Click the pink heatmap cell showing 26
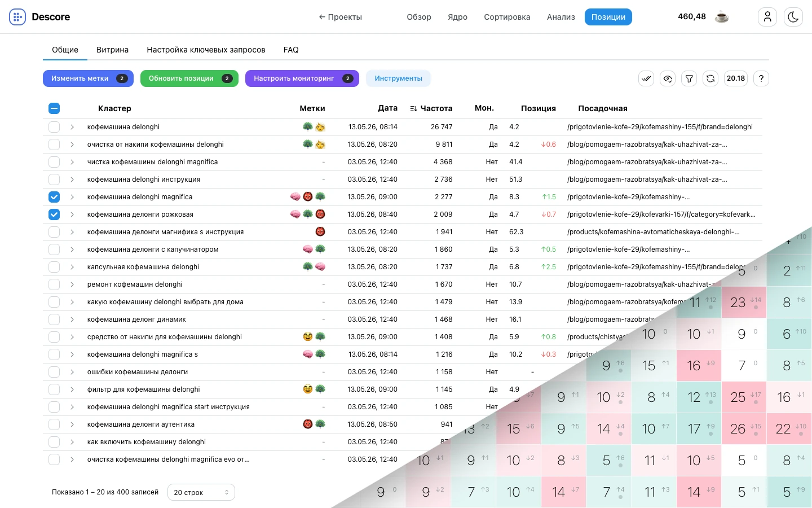Image resolution: width=812 pixels, height=508 pixels. [744, 429]
